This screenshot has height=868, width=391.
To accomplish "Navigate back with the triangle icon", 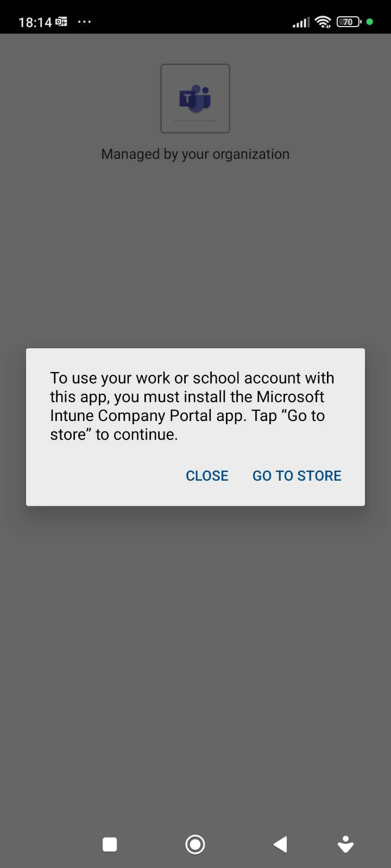I will click(280, 844).
